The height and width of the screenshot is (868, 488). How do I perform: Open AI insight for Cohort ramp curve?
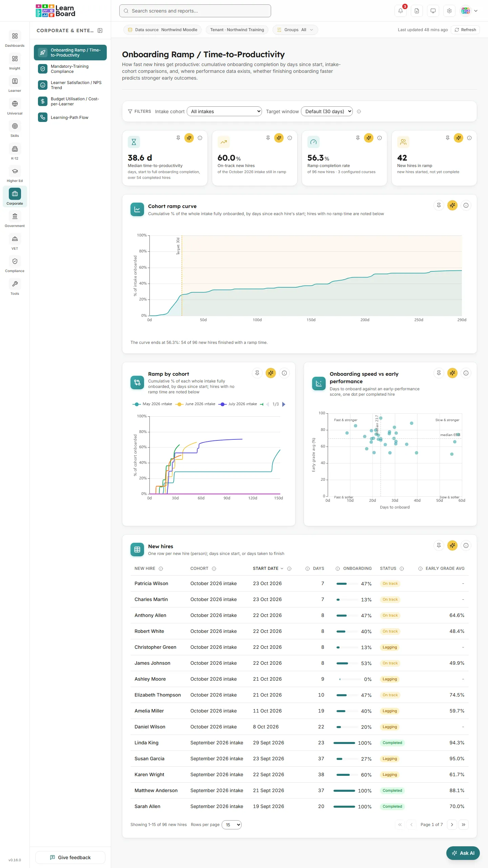[x=452, y=205]
